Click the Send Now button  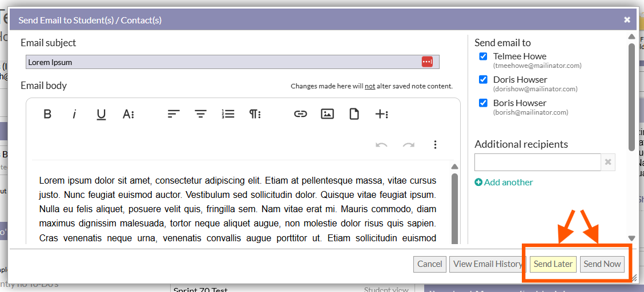click(x=602, y=264)
